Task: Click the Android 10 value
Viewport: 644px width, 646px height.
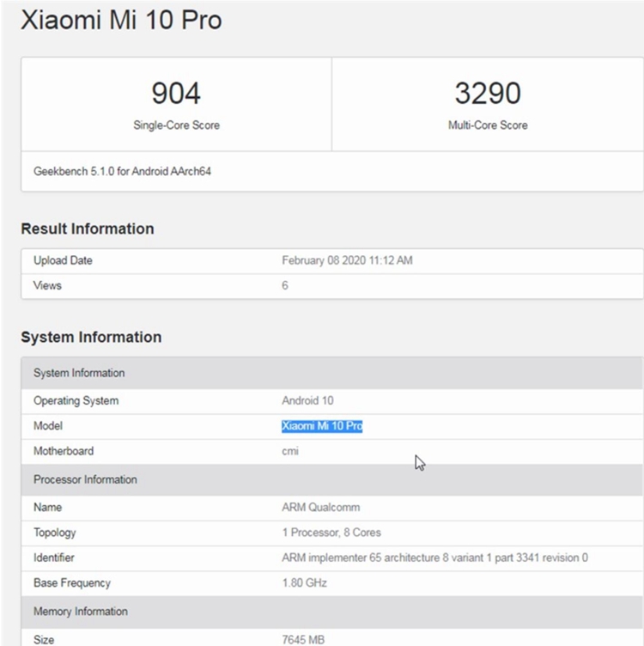Action: coord(307,400)
